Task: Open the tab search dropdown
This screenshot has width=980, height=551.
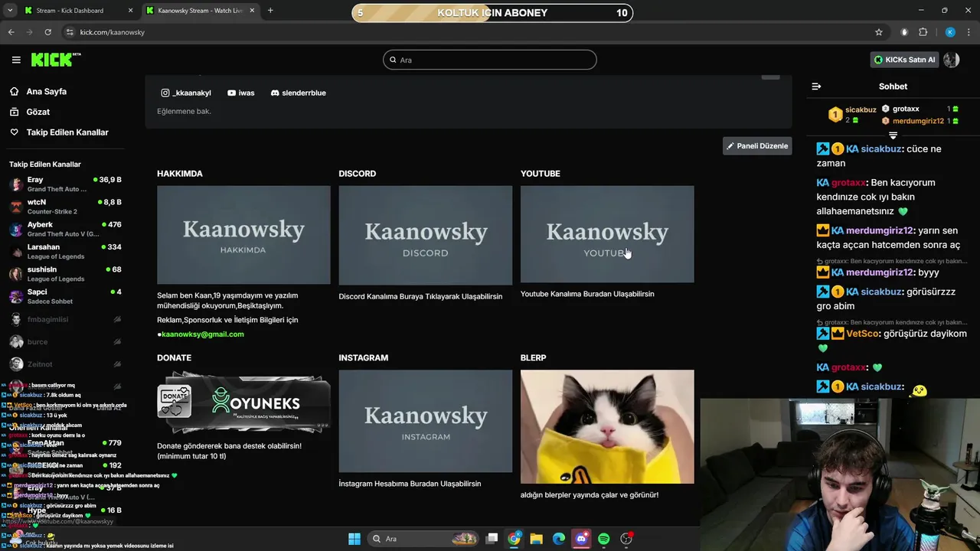Action: click(10, 11)
